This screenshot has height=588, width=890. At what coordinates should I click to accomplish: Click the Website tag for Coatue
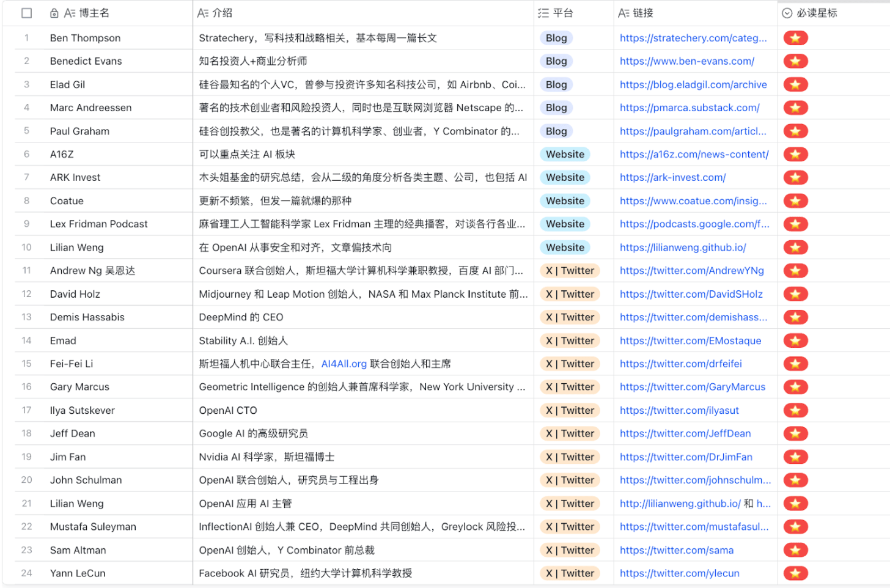565,200
